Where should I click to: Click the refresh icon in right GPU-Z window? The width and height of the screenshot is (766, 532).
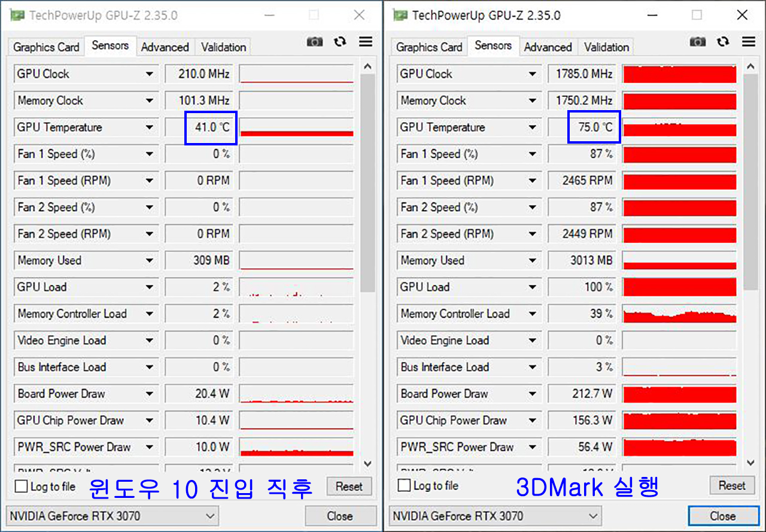pos(723,42)
